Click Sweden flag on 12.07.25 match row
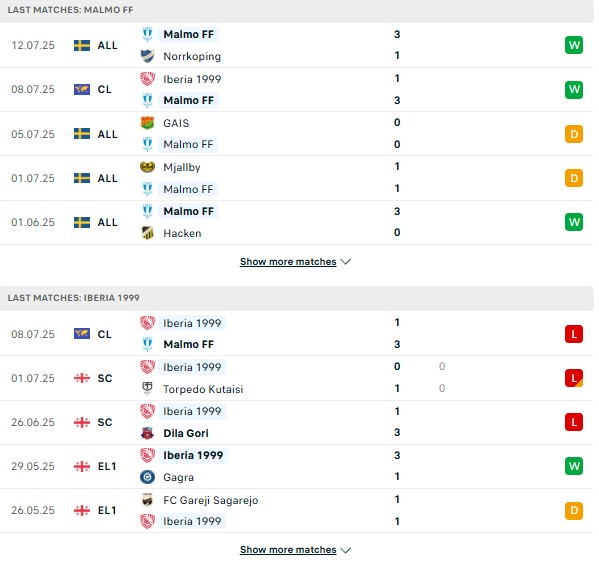 click(82, 45)
